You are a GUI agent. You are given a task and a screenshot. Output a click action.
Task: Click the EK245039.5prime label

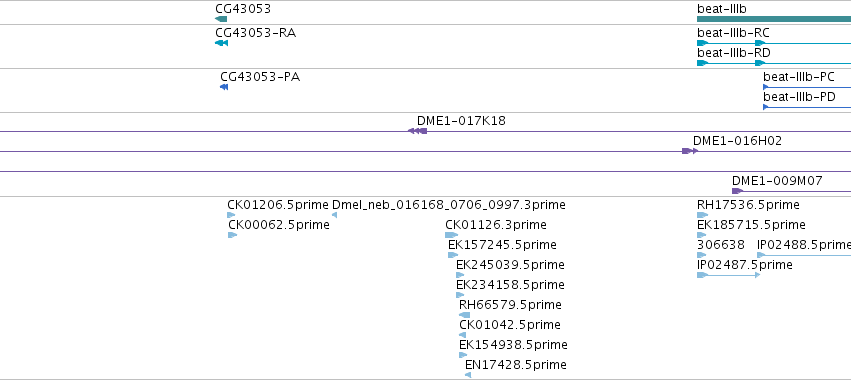[510, 264]
